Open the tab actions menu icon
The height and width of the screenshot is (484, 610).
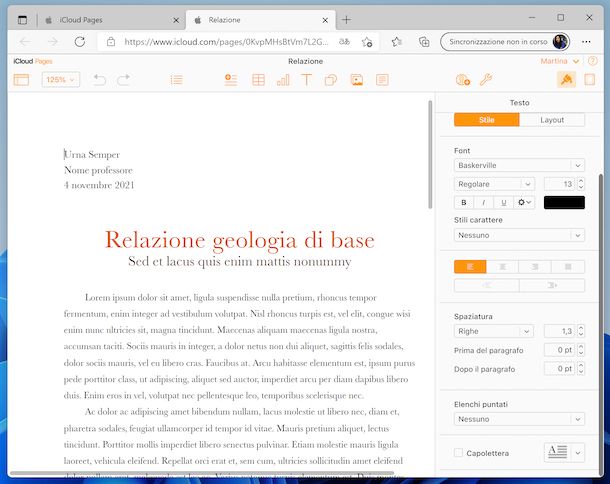23,20
